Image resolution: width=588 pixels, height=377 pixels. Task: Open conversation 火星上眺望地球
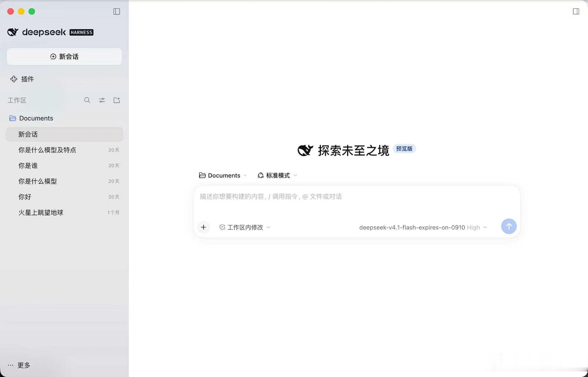pyautogui.click(x=64, y=212)
